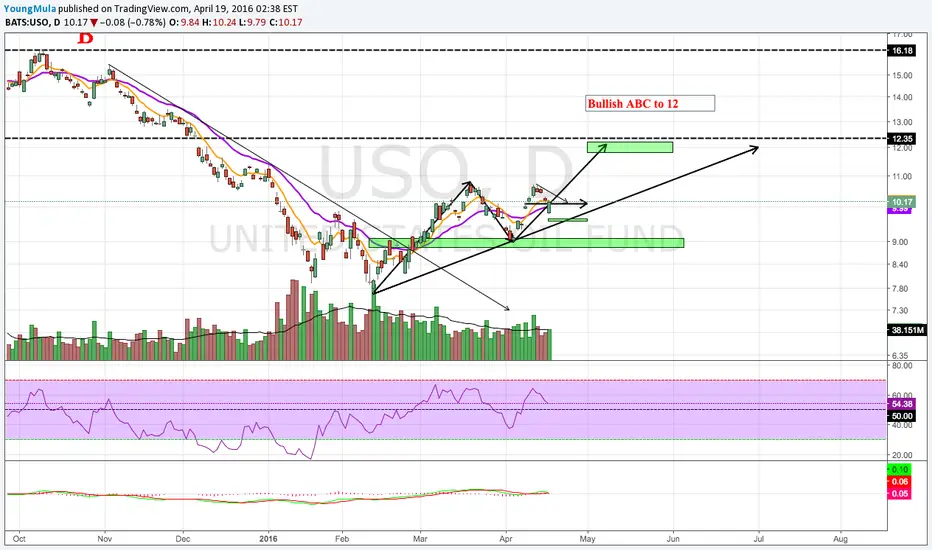Viewport: 932px width, 550px height.
Task: Click the red down-triangle change indicator
Action: click(94, 23)
